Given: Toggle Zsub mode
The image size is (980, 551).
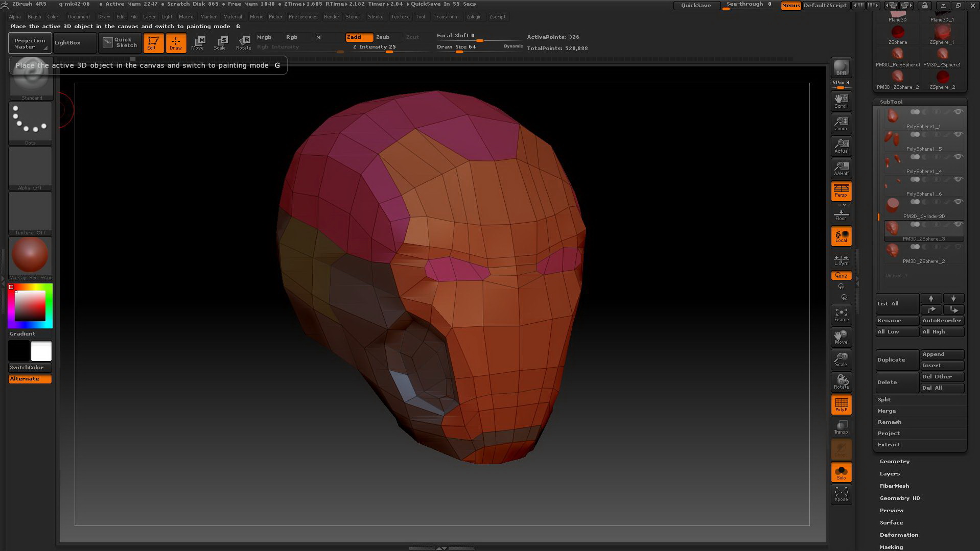Looking at the screenshot, I should click(x=388, y=37).
